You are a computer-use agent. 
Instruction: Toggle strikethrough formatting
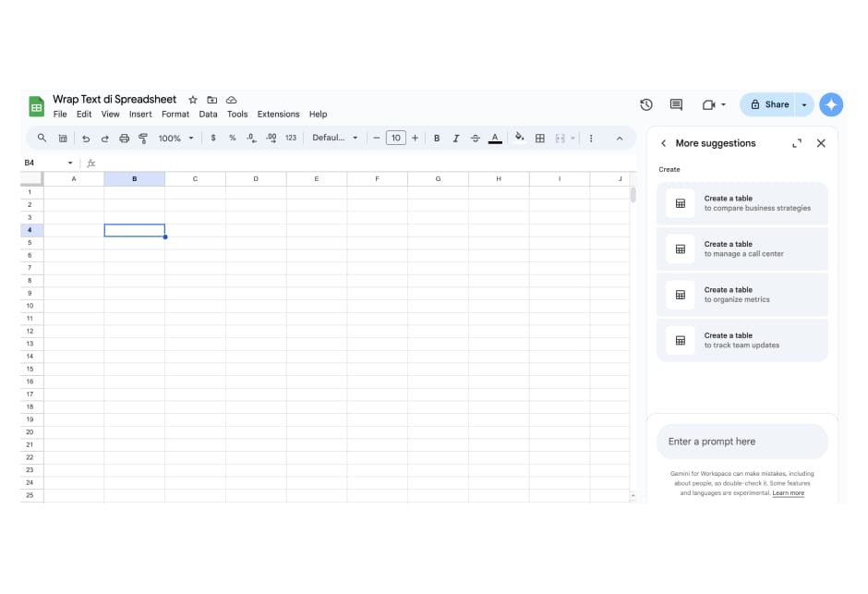point(475,138)
